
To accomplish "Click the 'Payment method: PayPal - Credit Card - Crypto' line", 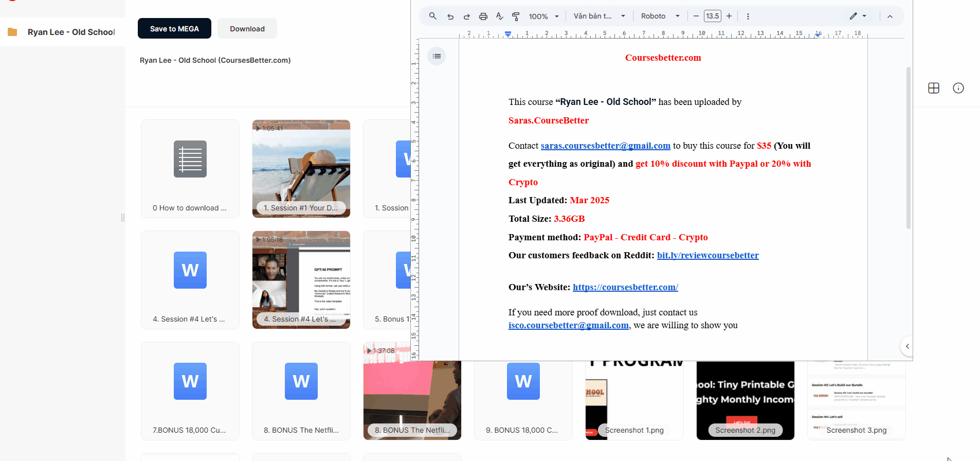I will point(608,237).
